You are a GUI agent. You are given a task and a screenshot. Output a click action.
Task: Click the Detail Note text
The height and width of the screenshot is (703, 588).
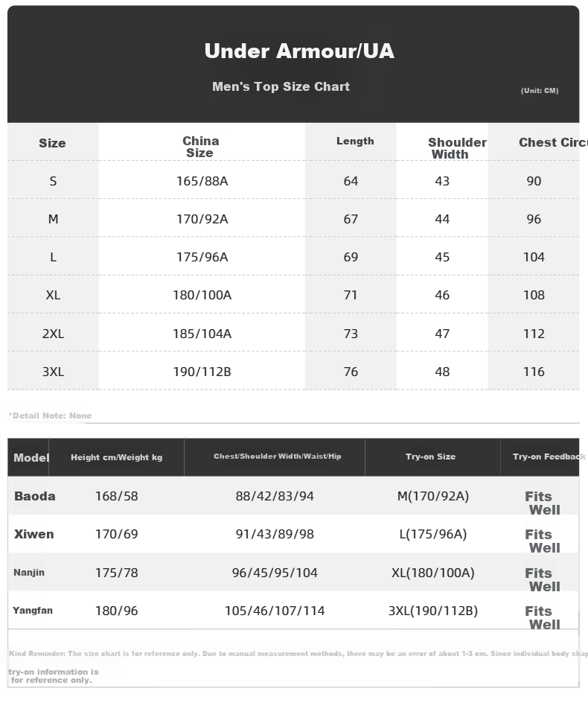click(x=50, y=416)
